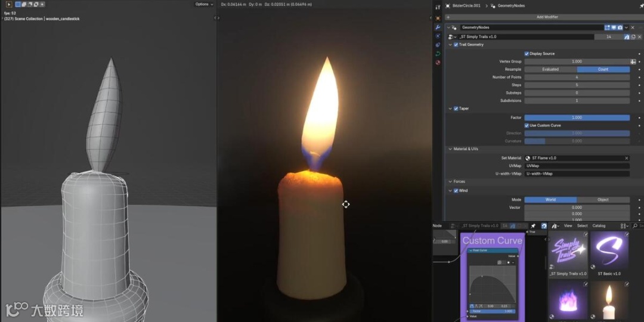
Task: Collapse the GeometryNodes modifier panel
Action: (x=448, y=27)
